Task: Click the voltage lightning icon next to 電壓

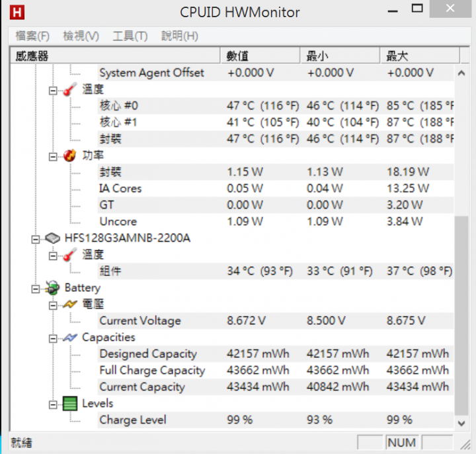Action: point(70,304)
